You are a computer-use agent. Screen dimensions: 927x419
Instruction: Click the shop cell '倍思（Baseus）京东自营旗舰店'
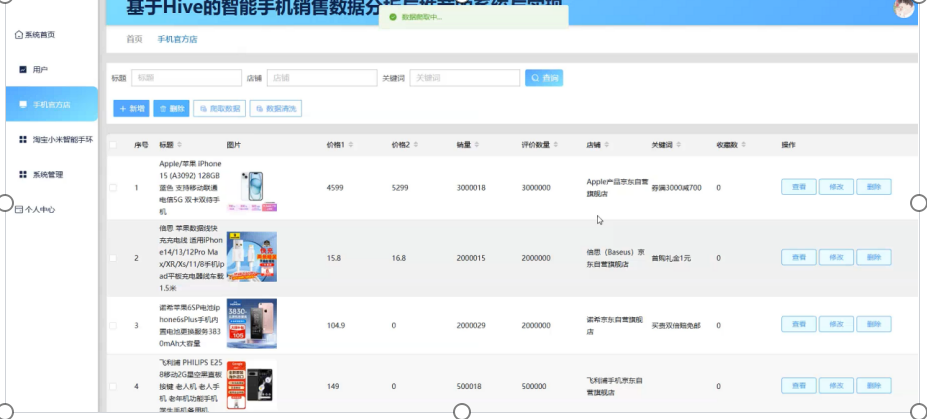[x=613, y=258]
